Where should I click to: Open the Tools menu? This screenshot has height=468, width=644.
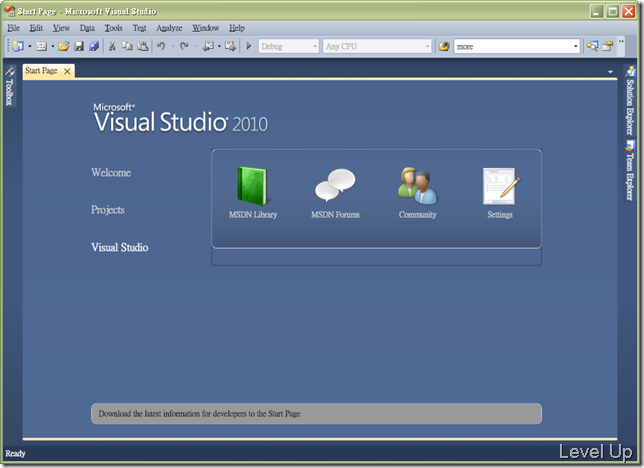tap(113, 28)
